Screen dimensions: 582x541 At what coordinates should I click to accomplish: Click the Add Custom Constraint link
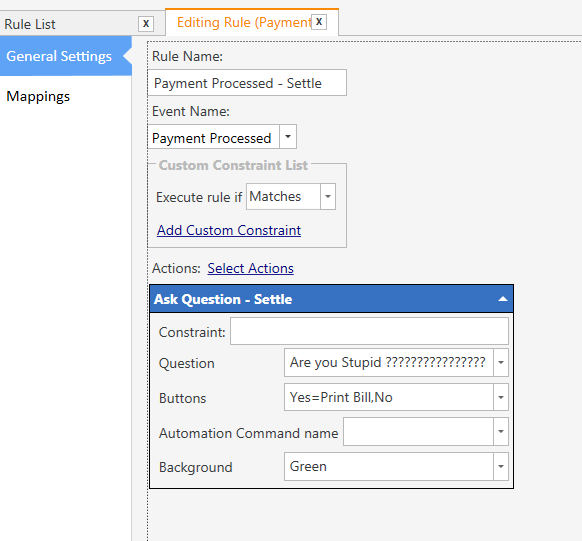coord(229,230)
